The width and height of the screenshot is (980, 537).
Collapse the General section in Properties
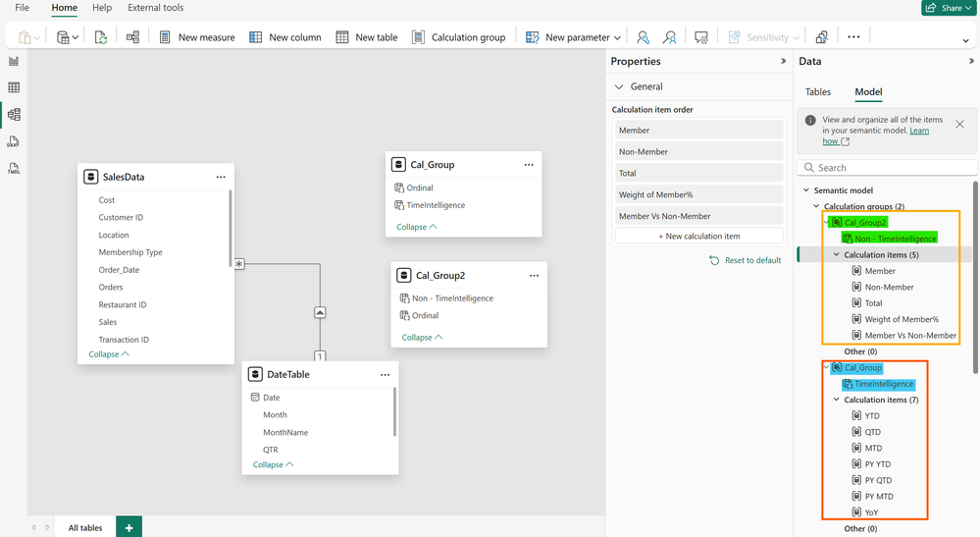(x=619, y=87)
